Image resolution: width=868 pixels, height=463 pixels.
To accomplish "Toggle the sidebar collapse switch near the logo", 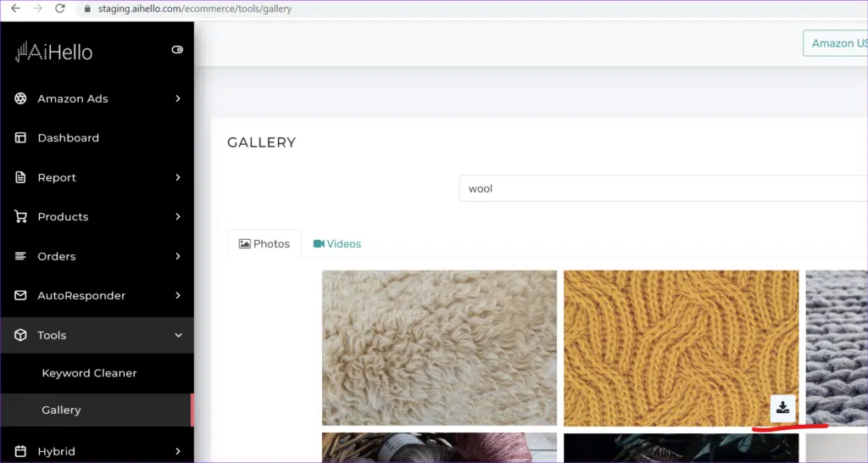I will point(177,50).
